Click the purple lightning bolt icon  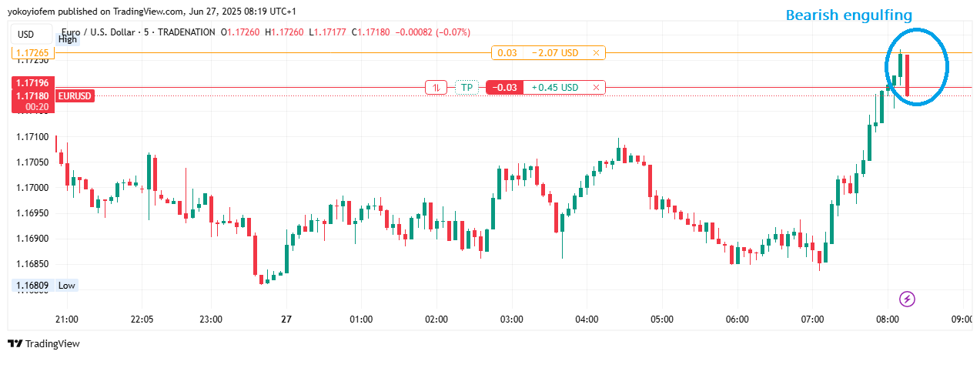pyautogui.click(x=907, y=299)
